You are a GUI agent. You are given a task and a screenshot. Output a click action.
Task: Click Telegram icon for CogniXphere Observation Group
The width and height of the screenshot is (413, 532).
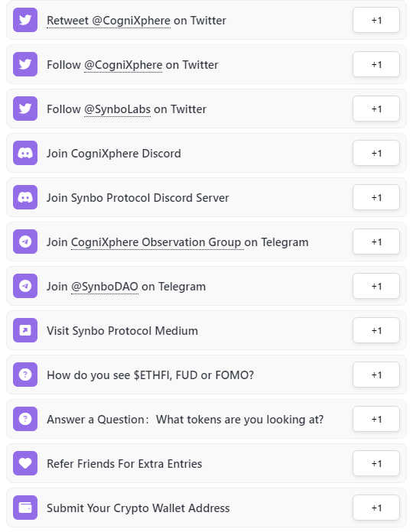(x=25, y=242)
